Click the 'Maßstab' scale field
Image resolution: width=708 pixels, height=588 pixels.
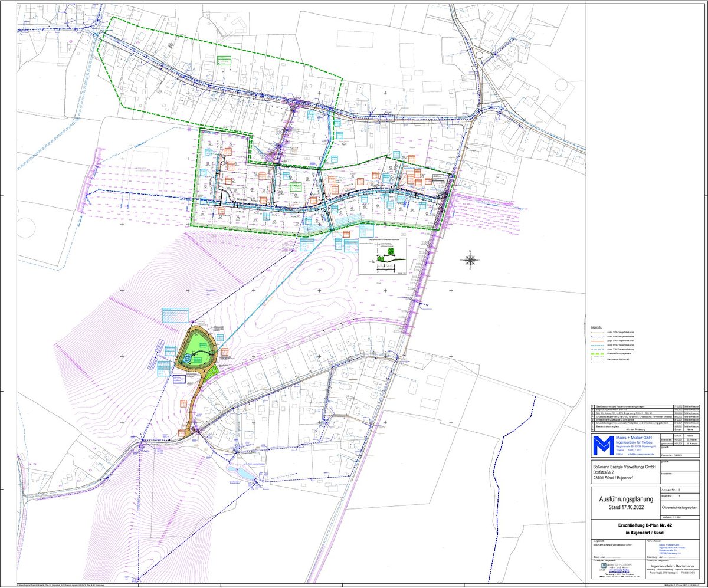[680, 517]
